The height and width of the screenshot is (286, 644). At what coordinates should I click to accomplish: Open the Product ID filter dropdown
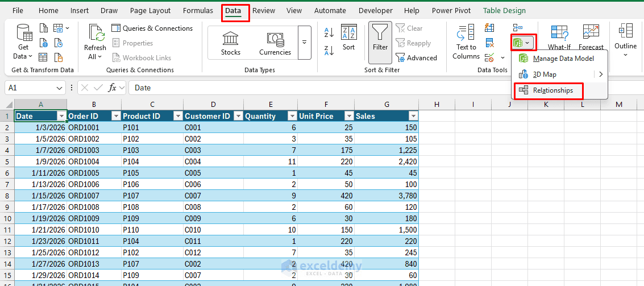178,117
